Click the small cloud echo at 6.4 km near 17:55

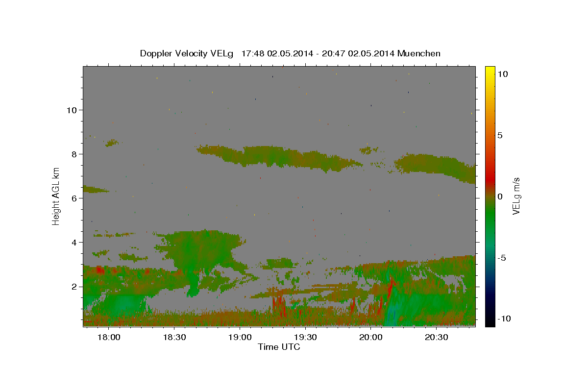[96, 189]
